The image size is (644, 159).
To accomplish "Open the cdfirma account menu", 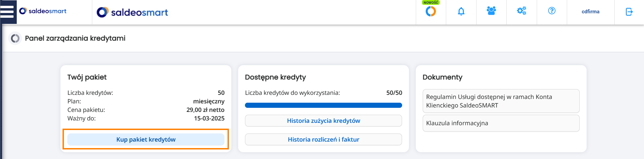I will (591, 12).
